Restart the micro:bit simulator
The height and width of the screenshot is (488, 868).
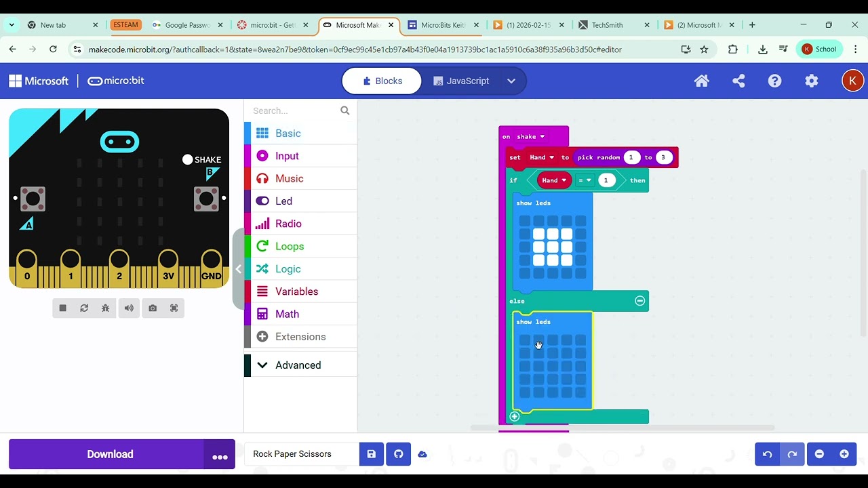point(84,308)
